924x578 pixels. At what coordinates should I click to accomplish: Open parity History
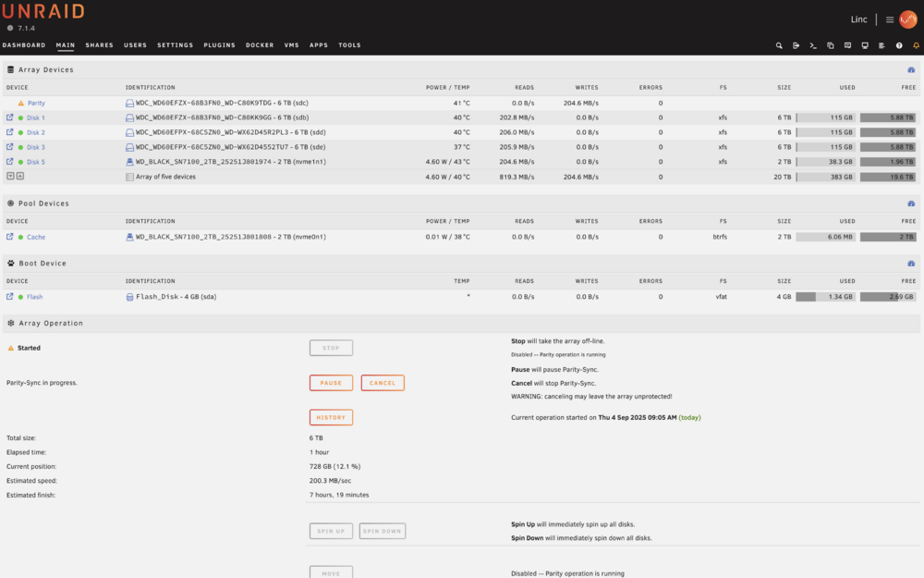click(331, 418)
